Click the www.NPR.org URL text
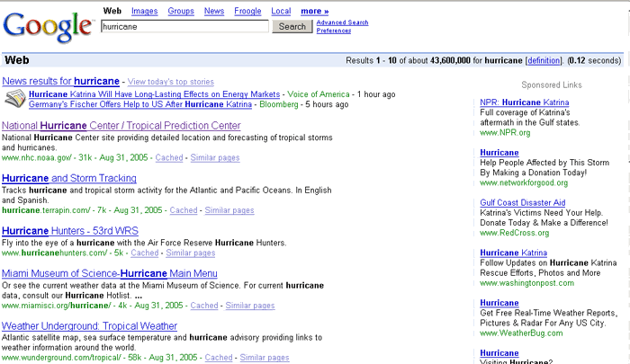630x364 pixels. click(x=505, y=133)
